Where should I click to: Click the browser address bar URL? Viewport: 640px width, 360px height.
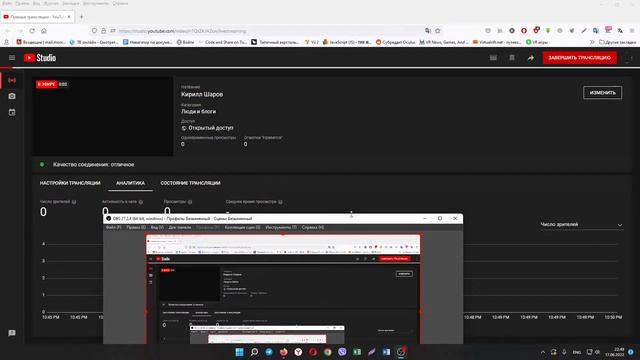(x=182, y=31)
